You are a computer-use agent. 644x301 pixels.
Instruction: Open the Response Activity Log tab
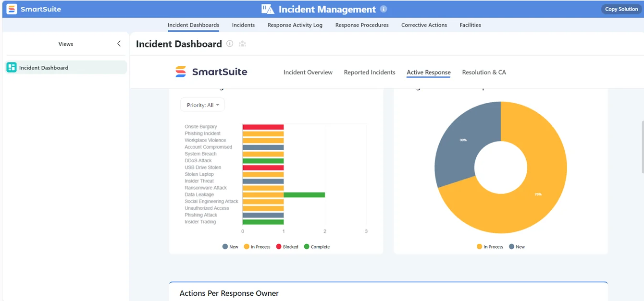point(295,25)
